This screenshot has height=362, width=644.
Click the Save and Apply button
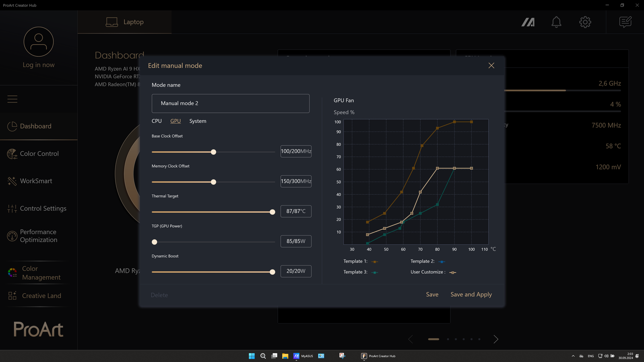click(x=471, y=295)
